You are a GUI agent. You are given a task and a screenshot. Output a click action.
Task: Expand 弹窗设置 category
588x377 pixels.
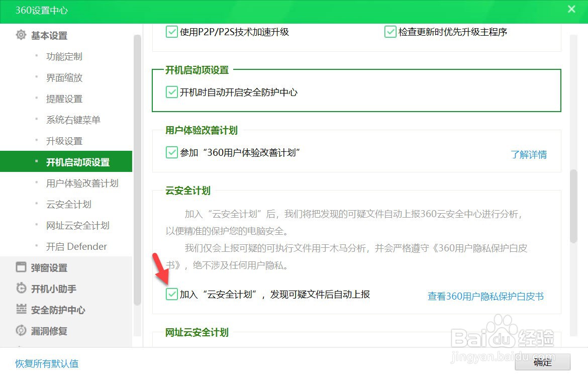[x=49, y=268]
